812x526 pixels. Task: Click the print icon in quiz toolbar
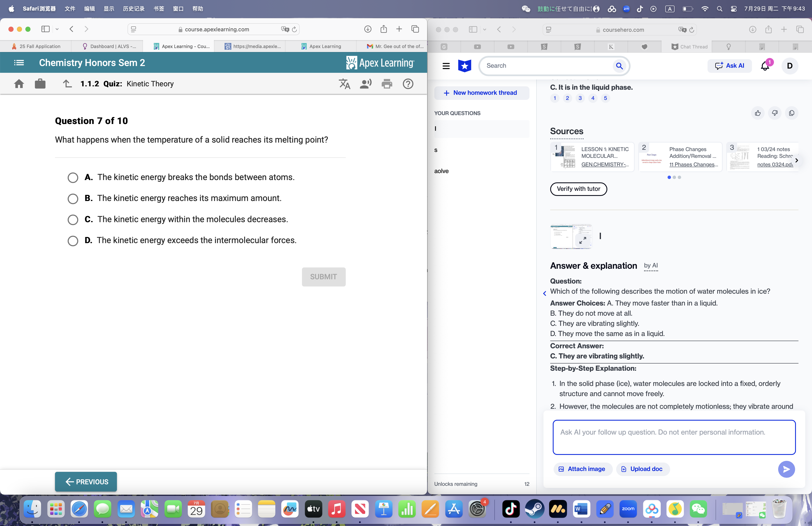387,84
